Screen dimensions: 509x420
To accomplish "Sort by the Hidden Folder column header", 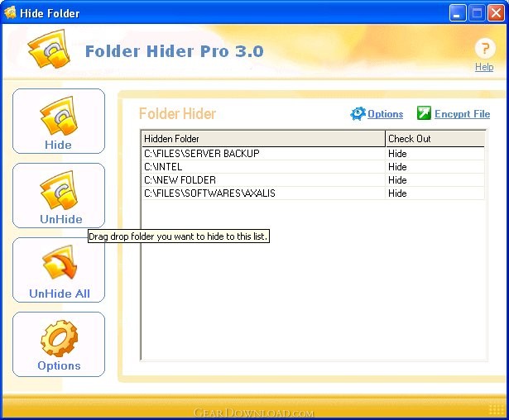I will pos(263,139).
